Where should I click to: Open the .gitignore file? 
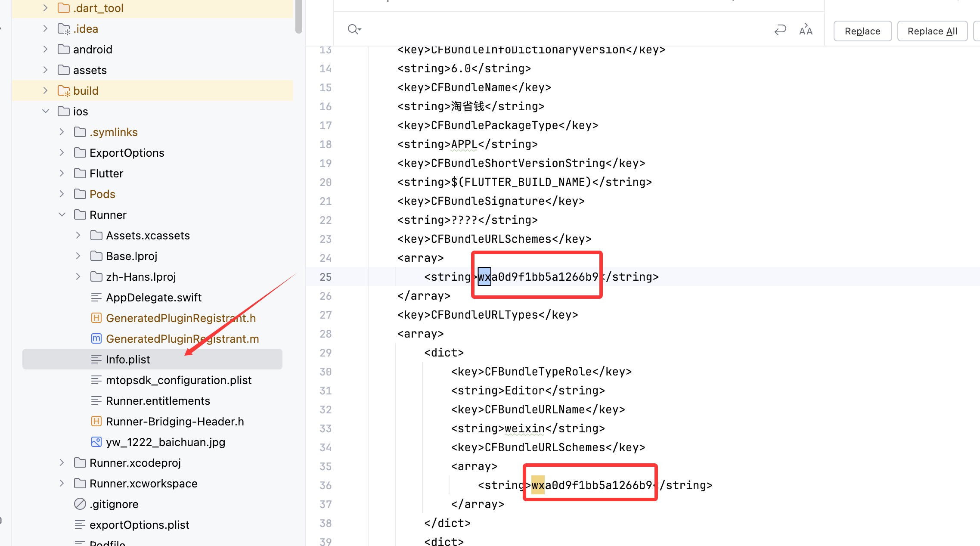[x=114, y=504]
